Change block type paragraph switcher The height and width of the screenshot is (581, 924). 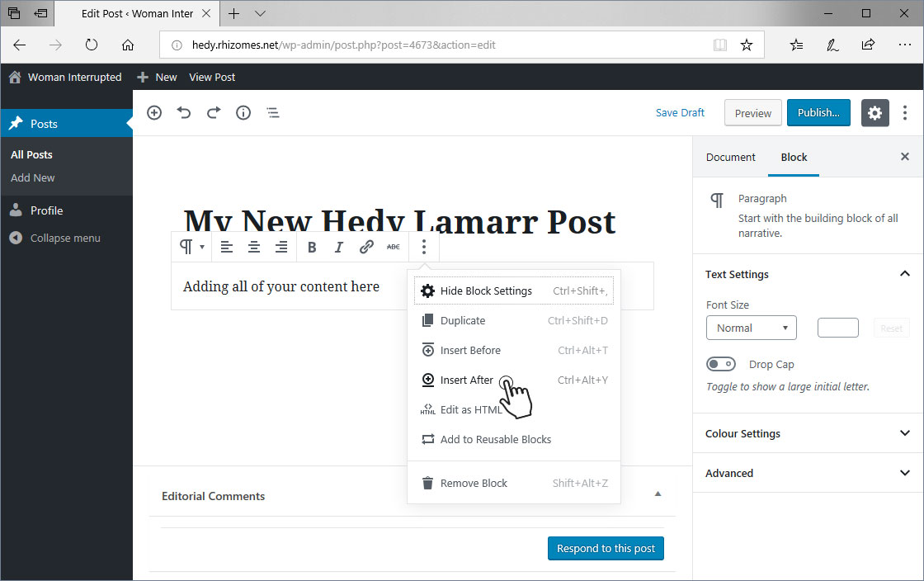(192, 247)
